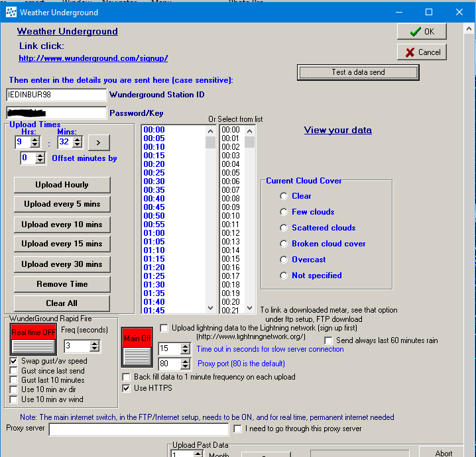Viewport: 476px width, 457px height.
Task: Decrease the Hrs spinner value
Action: [35, 145]
